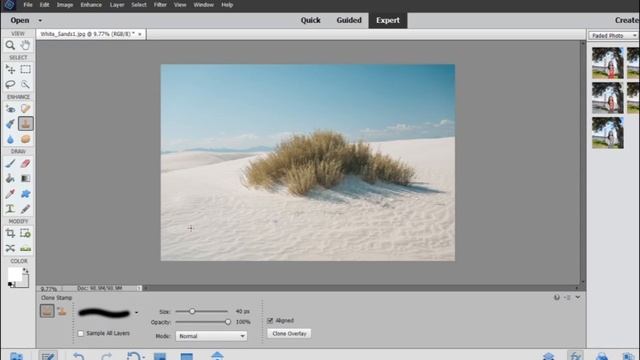Open the Image menu
This screenshot has height=360, width=640.
(x=64, y=5)
